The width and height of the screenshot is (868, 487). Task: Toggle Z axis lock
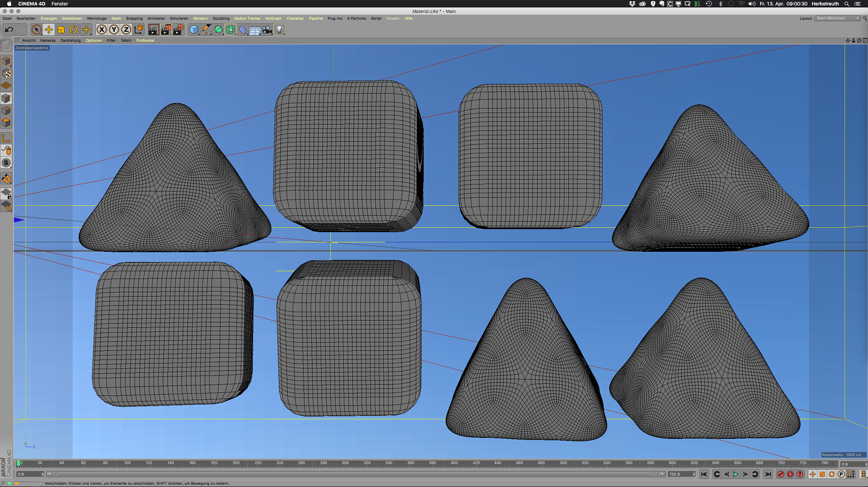tap(126, 30)
